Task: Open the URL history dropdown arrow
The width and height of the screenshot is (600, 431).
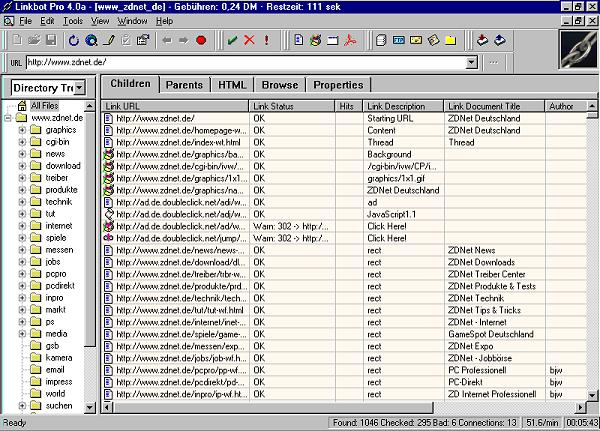Action: (472, 62)
